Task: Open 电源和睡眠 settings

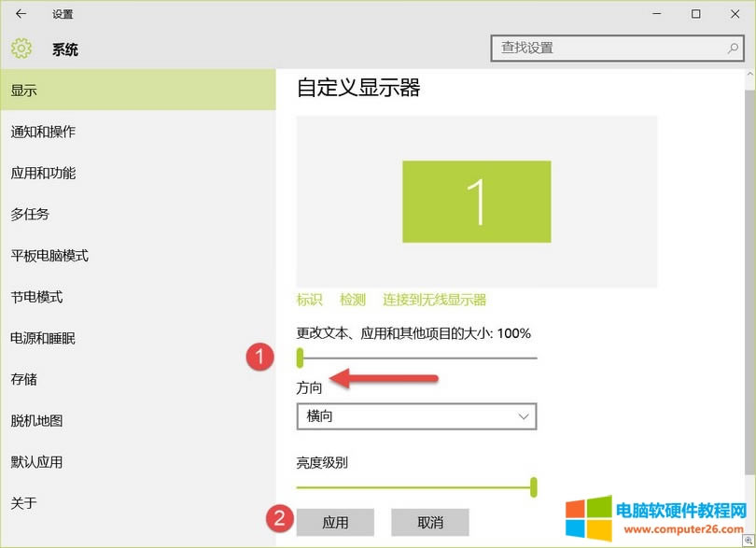Action: 138,338
